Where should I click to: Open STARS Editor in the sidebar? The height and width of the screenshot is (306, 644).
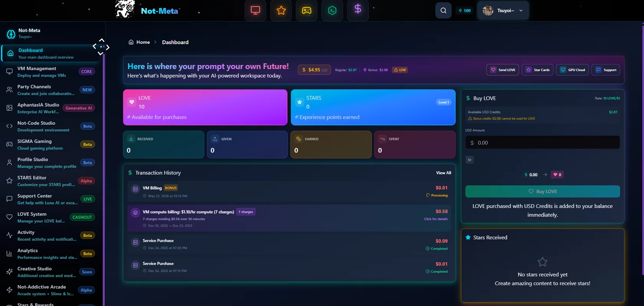tap(50, 181)
